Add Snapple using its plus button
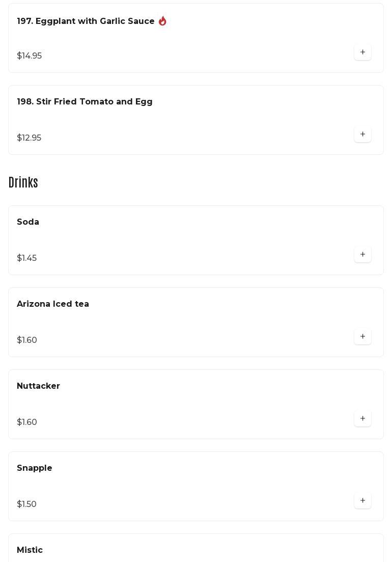The image size is (392, 562). pyautogui.click(x=362, y=501)
